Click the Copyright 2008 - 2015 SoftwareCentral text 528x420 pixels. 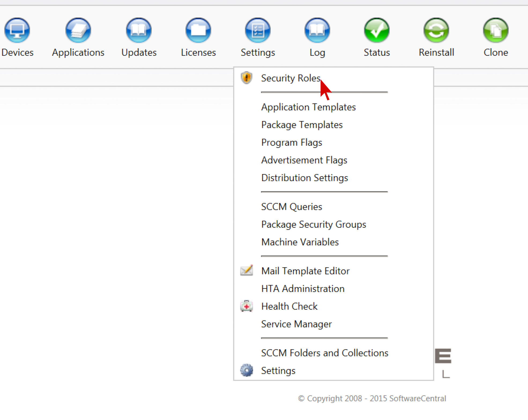click(x=372, y=398)
